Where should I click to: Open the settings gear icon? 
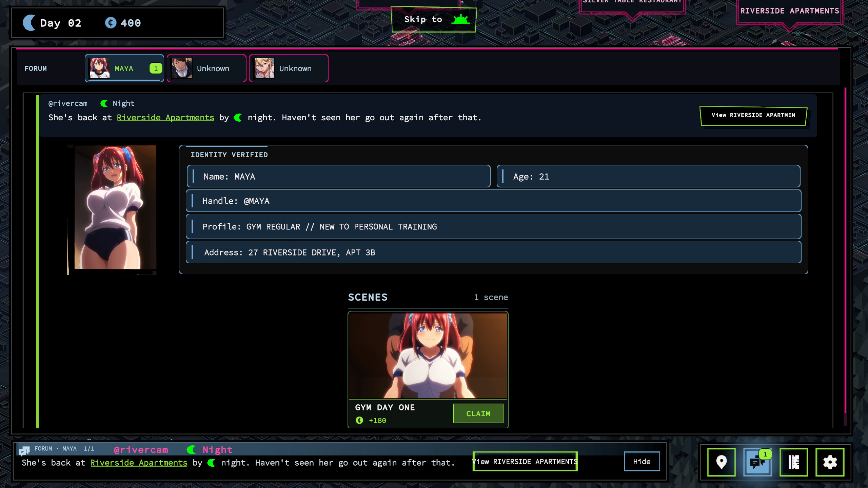click(830, 462)
